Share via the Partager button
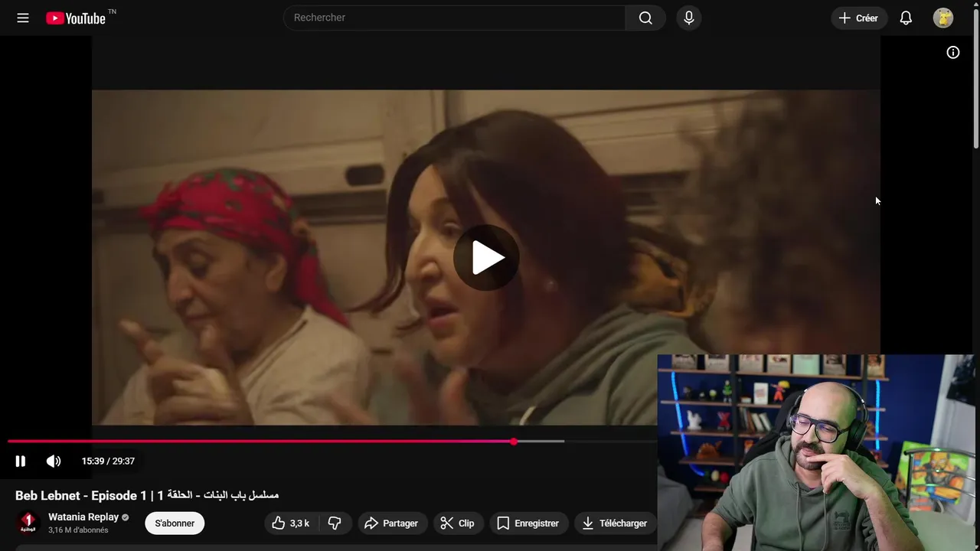Viewport: 980px width, 551px height. click(x=391, y=523)
